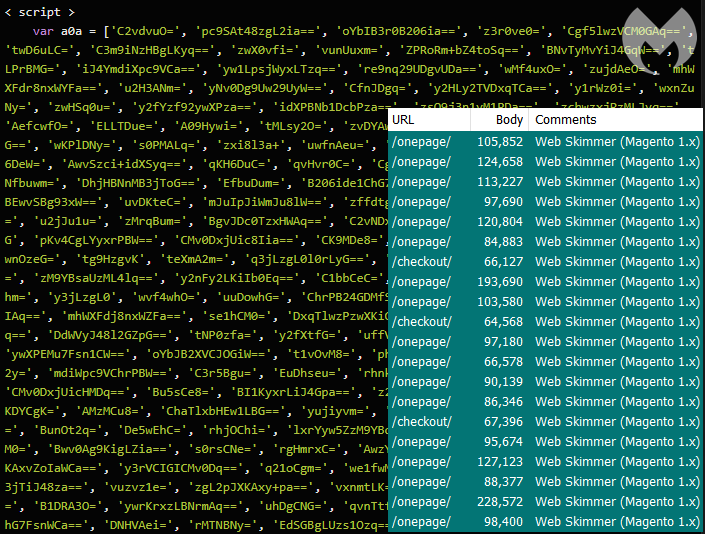Select the row with body size 105,852
Image resolution: width=705 pixels, height=534 pixels.
click(x=545, y=142)
